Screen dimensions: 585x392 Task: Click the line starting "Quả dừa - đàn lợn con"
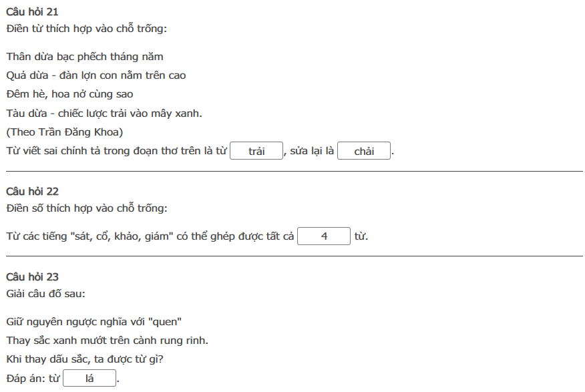coord(96,75)
